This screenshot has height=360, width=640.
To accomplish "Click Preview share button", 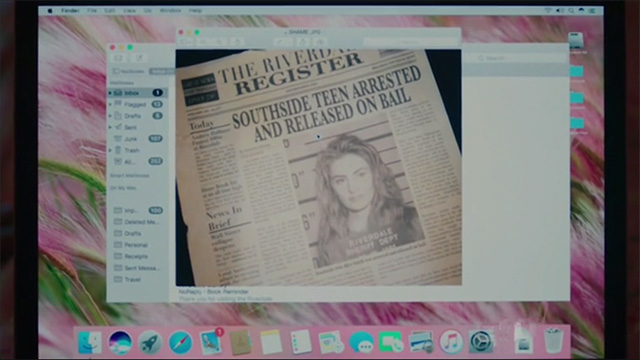I will (237, 42).
